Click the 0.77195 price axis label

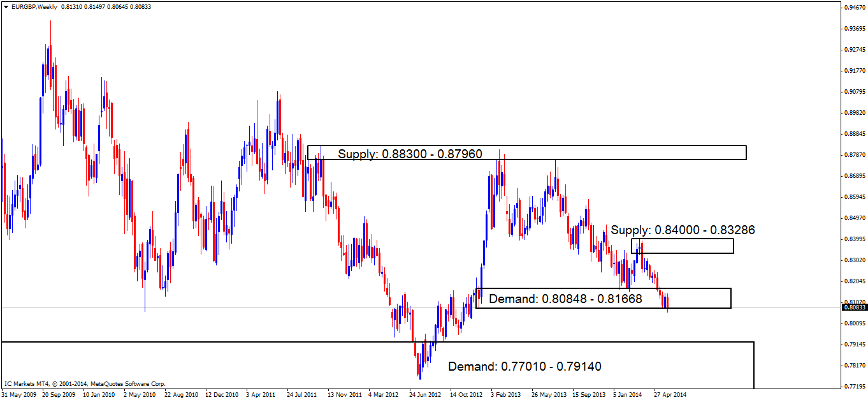pyautogui.click(x=853, y=387)
